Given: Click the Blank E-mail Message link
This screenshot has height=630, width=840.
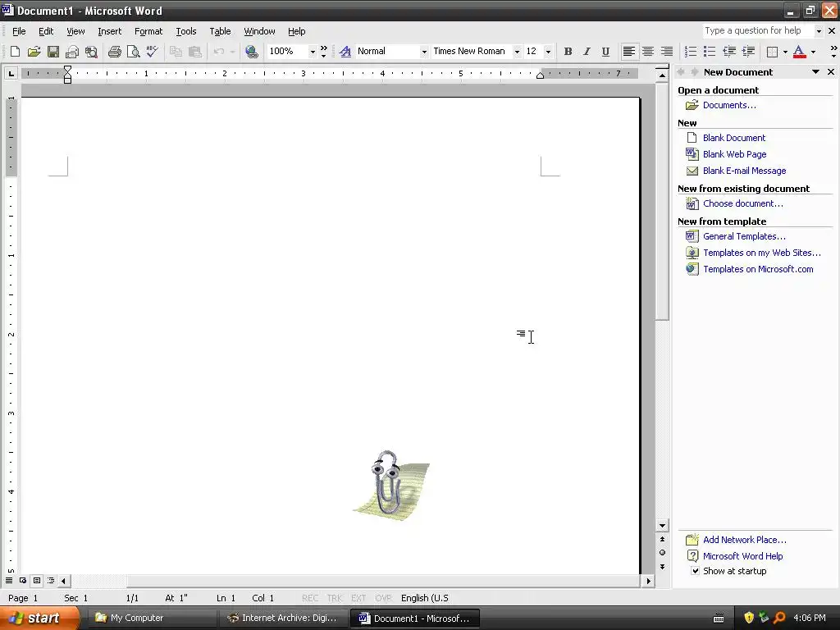Looking at the screenshot, I should pos(745,171).
